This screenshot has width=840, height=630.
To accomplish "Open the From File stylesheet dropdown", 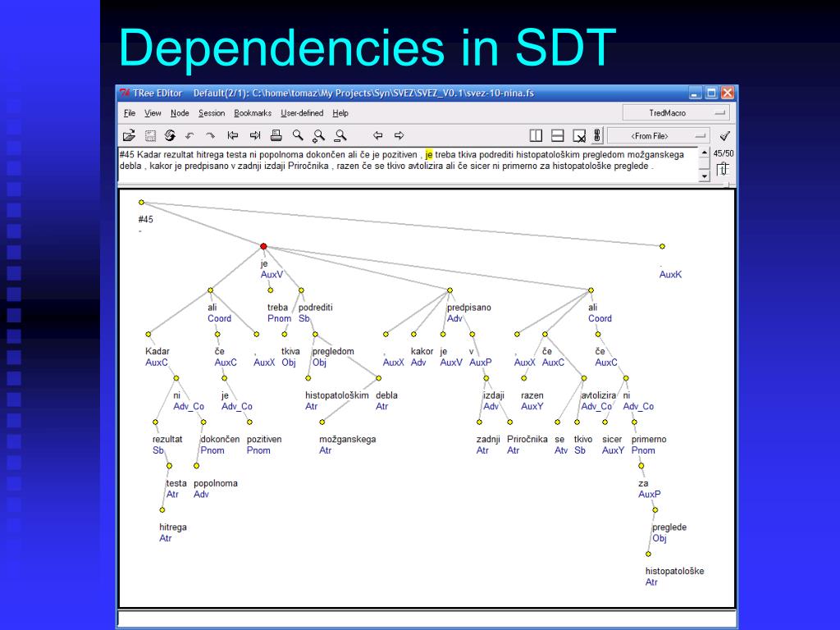I will click(x=659, y=136).
